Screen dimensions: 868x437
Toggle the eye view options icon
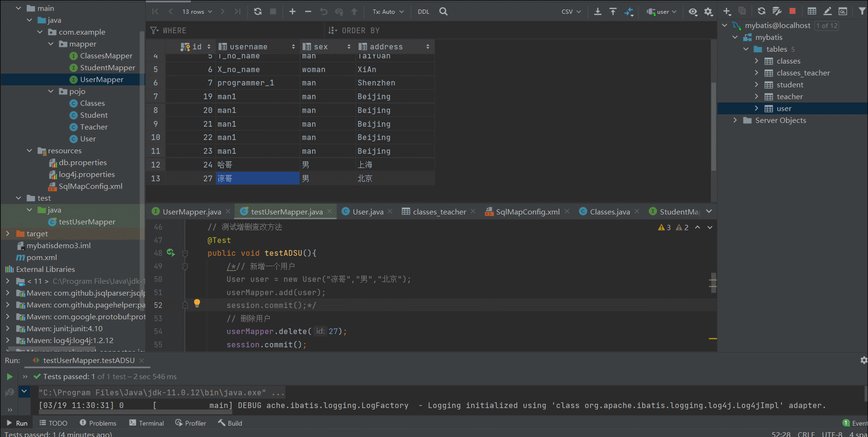[693, 12]
